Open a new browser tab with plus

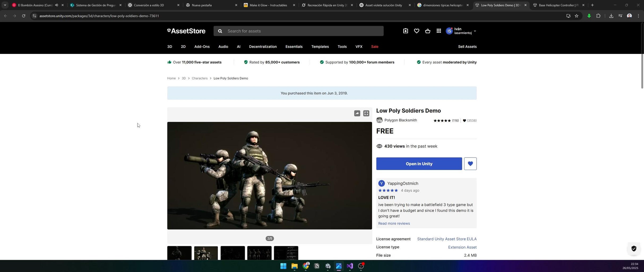(x=592, y=5)
